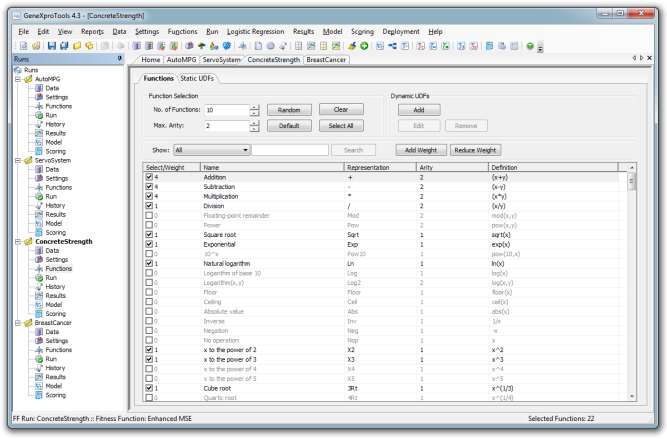Click the Clear button
The height and width of the screenshot is (439, 667).
click(341, 109)
